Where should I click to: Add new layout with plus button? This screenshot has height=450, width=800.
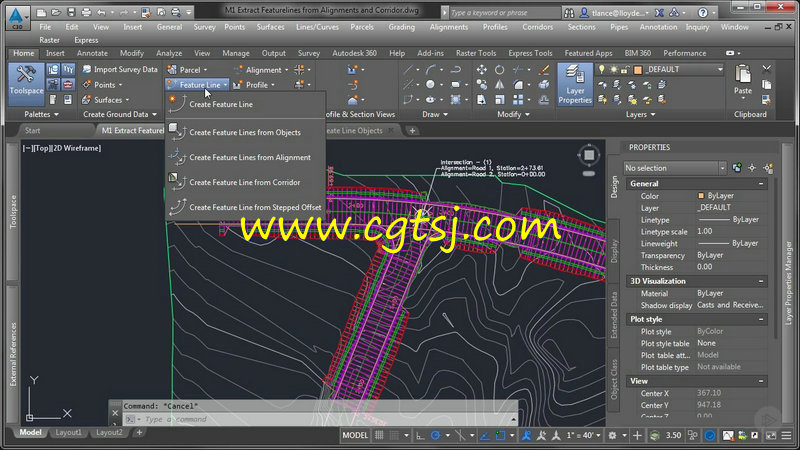pos(139,433)
